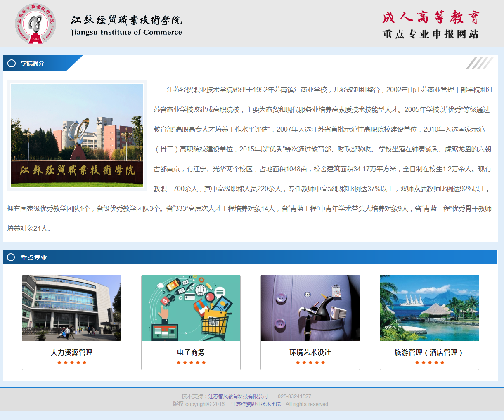Viewport: 504px width, 420px height.
Task: Open the 江苏智风教育科技有限公司 footer link
Action: (x=238, y=396)
